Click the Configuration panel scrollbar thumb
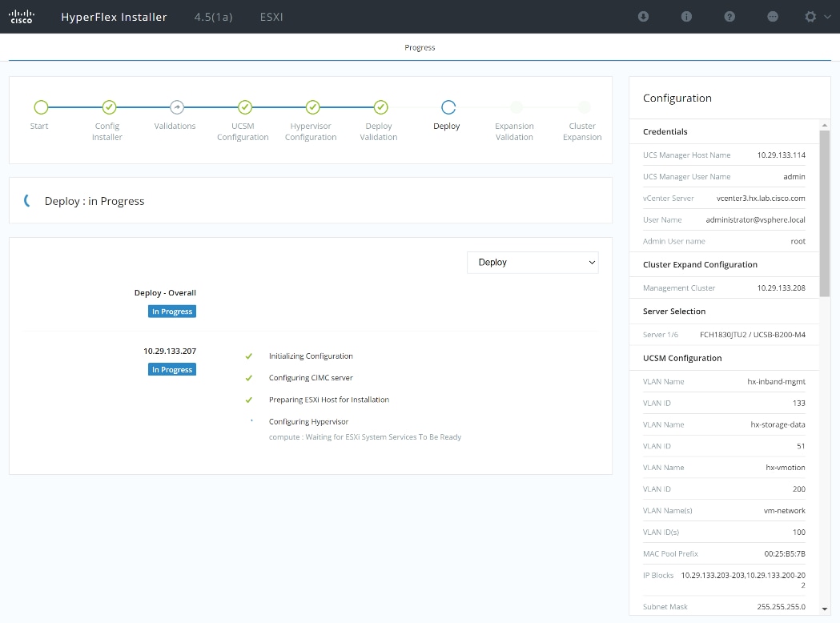 [825, 213]
